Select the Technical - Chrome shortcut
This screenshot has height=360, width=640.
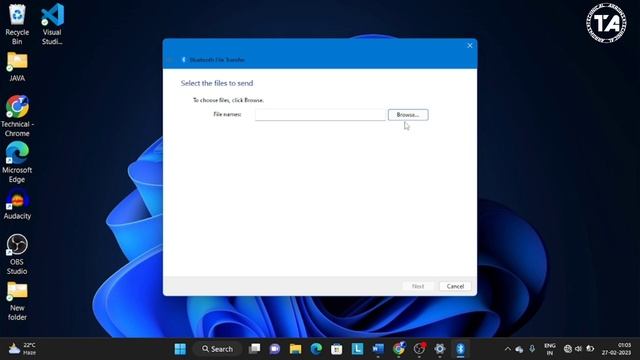click(x=17, y=116)
